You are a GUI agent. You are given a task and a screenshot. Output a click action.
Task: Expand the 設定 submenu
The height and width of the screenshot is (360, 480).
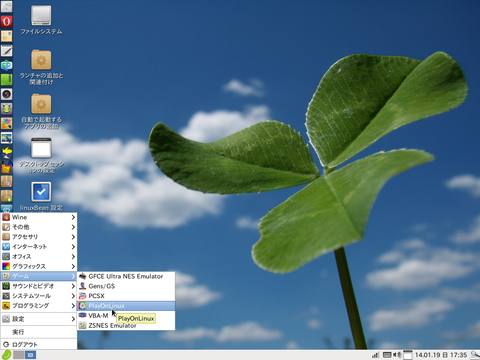39,319
